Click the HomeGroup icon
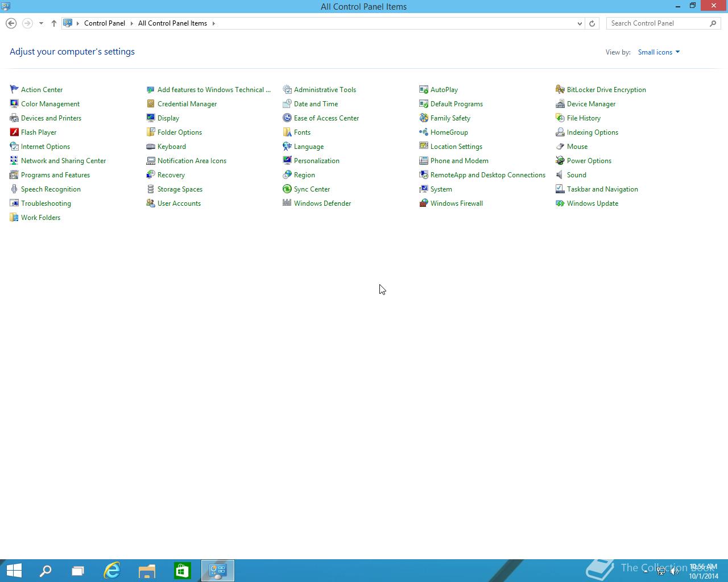This screenshot has height=582, width=728. pyautogui.click(x=424, y=132)
